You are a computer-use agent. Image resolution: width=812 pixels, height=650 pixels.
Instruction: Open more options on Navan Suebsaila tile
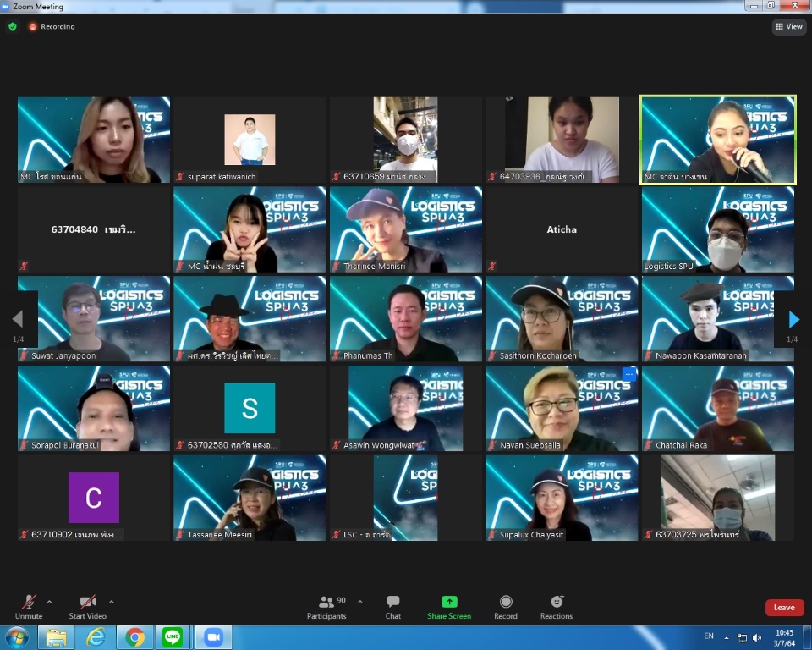coord(628,374)
